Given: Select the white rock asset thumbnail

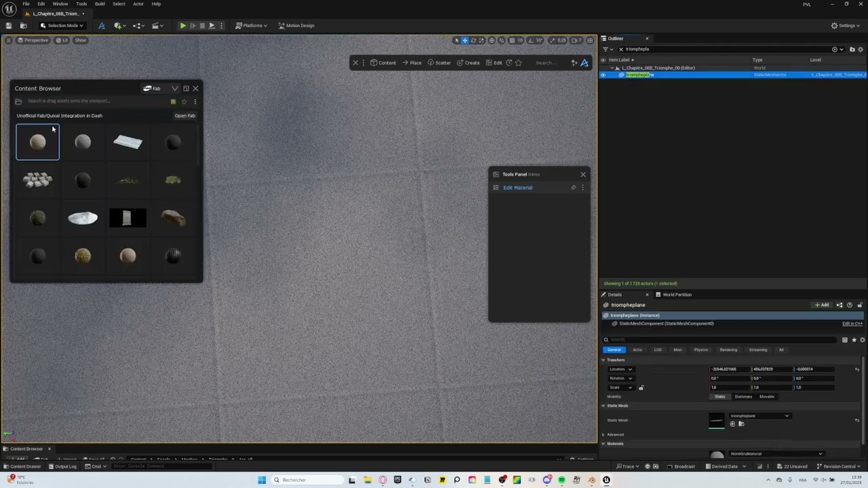Looking at the screenshot, I should click(x=83, y=218).
